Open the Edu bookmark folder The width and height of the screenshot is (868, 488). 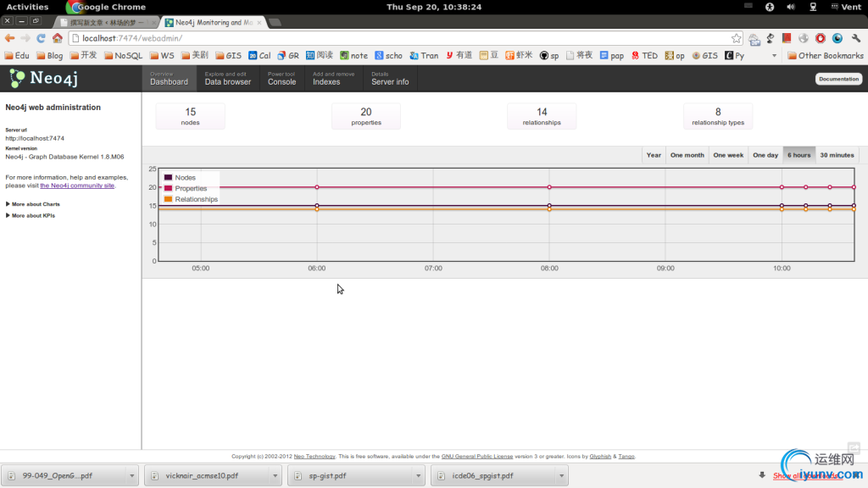coord(17,55)
